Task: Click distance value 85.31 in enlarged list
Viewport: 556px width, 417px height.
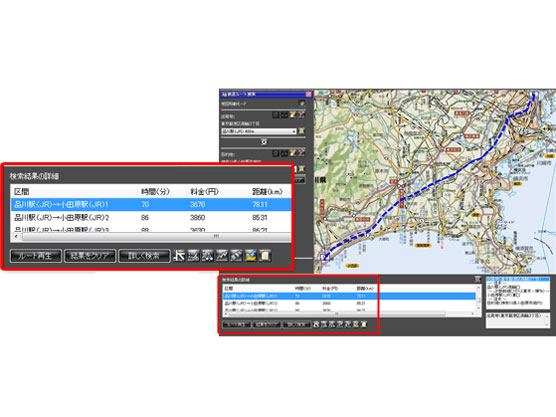Action: (x=260, y=217)
